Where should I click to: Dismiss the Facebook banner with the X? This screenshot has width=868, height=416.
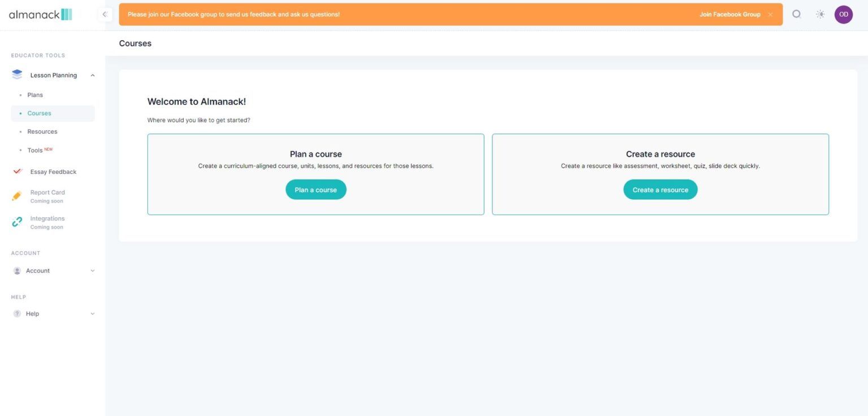[x=770, y=14]
